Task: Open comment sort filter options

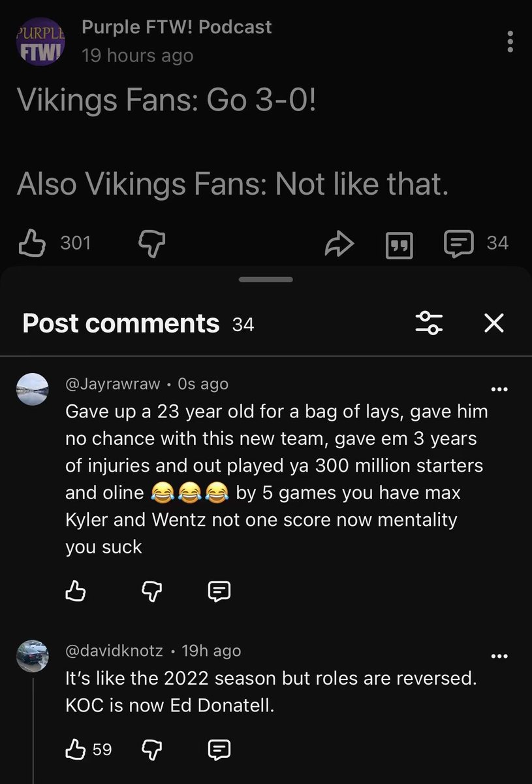Action: click(430, 323)
